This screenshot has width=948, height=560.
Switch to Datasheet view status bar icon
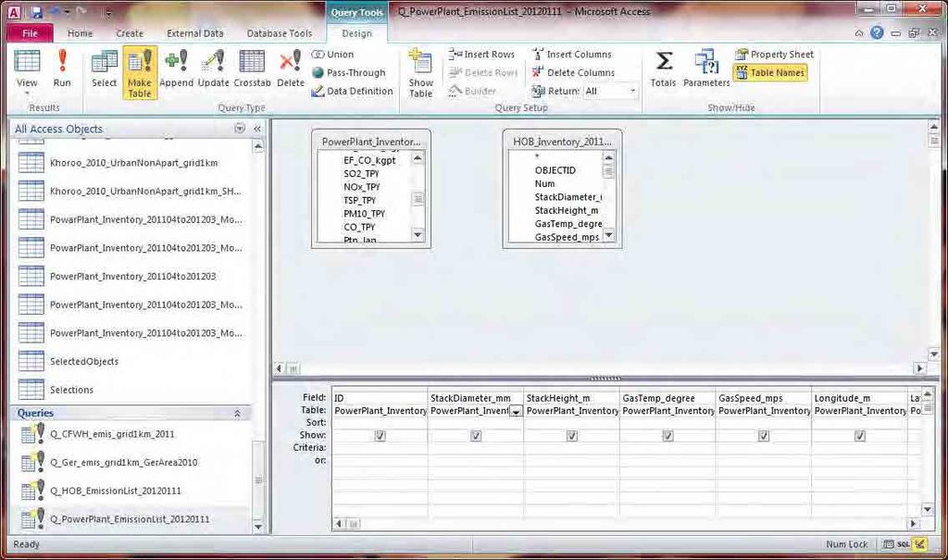click(x=888, y=544)
